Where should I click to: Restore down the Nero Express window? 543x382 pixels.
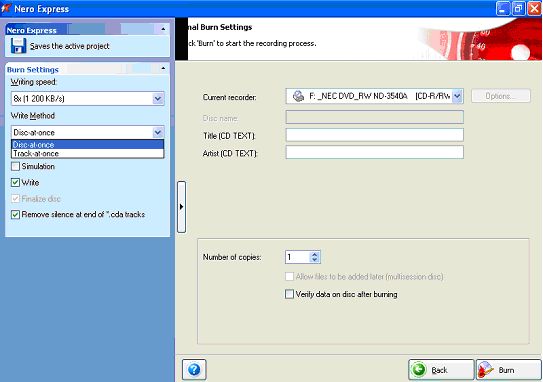click(x=518, y=8)
